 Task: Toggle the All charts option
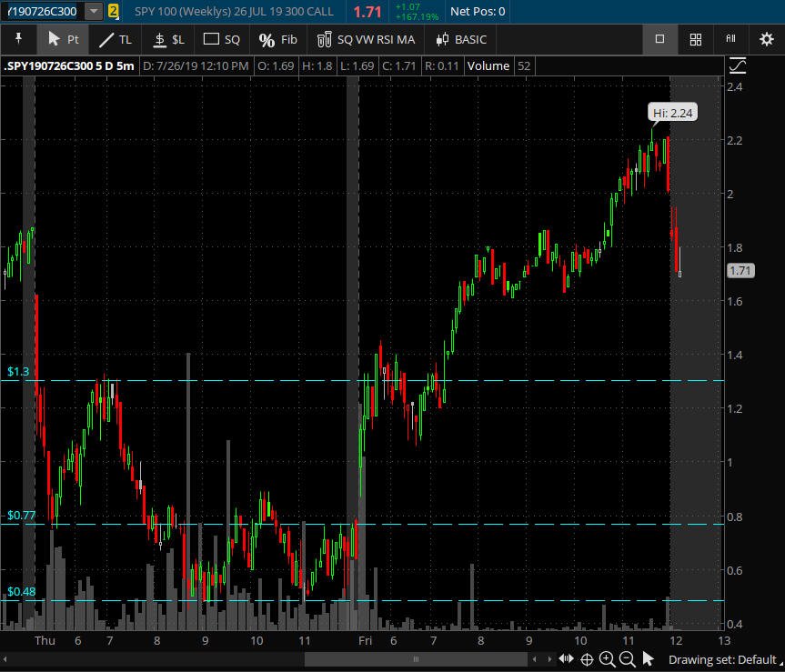pos(731,39)
